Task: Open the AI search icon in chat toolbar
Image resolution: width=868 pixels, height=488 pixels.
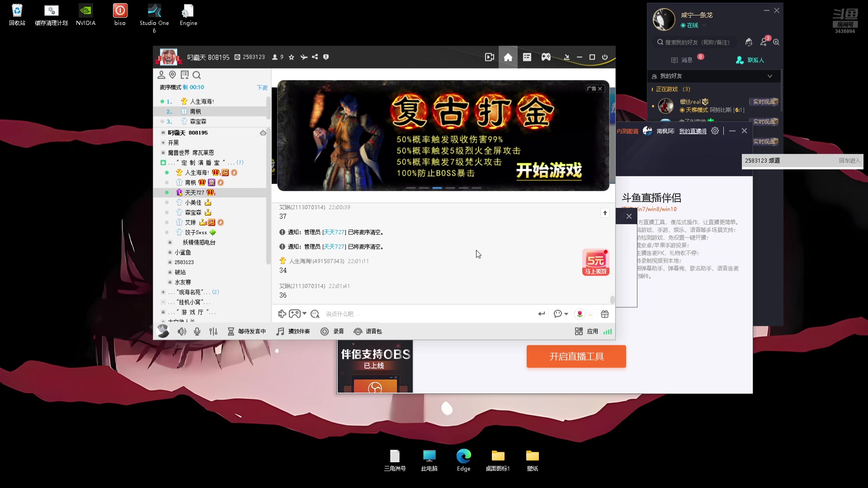Action: pos(315,314)
